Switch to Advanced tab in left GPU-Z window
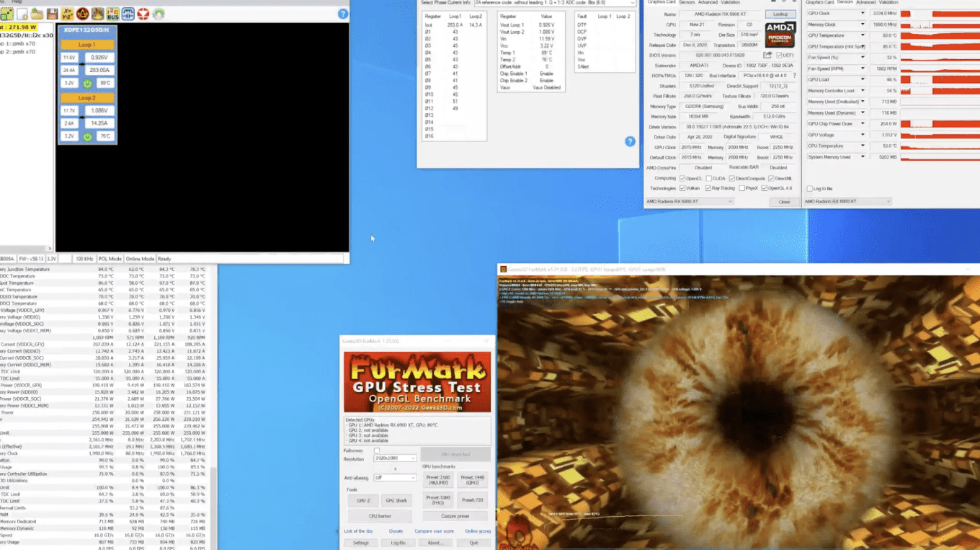 point(708,2)
